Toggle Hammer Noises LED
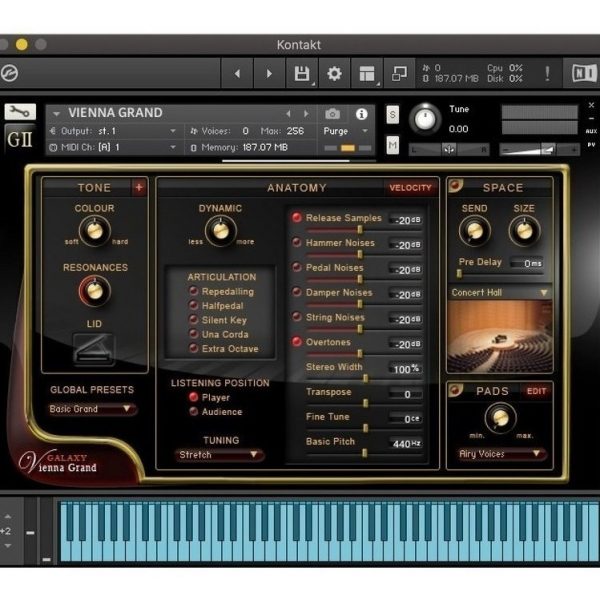This screenshot has width=600, height=600. tap(297, 242)
